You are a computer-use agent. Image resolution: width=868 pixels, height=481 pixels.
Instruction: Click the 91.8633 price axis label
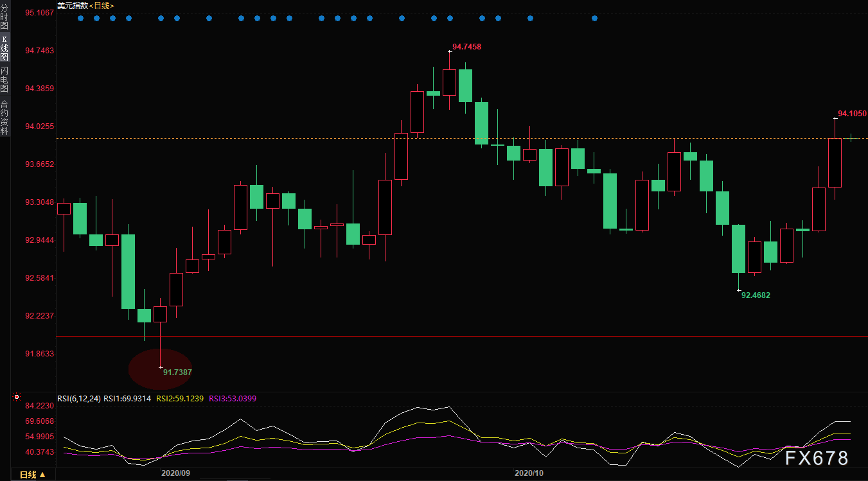tap(39, 353)
